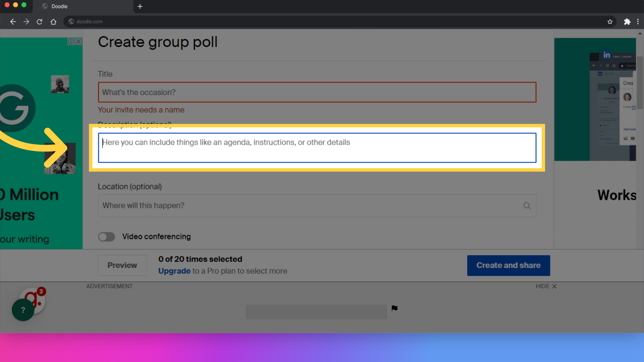
Task: Click the page reload icon
Action: point(40,21)
